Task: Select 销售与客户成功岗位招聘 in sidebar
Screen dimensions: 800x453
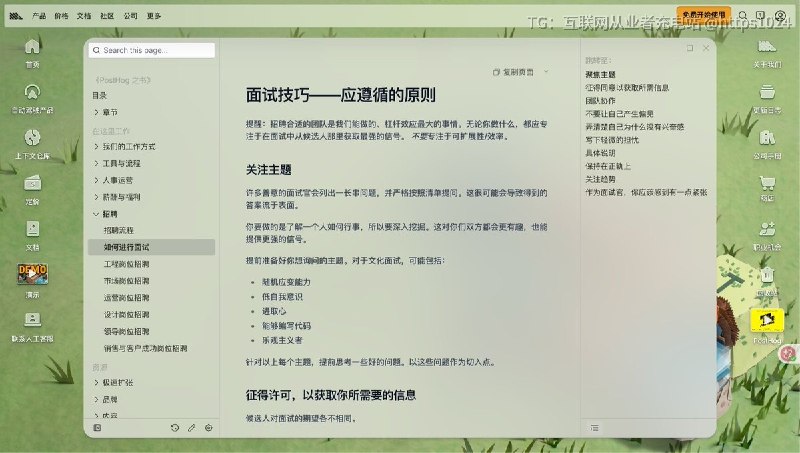Action: 145,348
